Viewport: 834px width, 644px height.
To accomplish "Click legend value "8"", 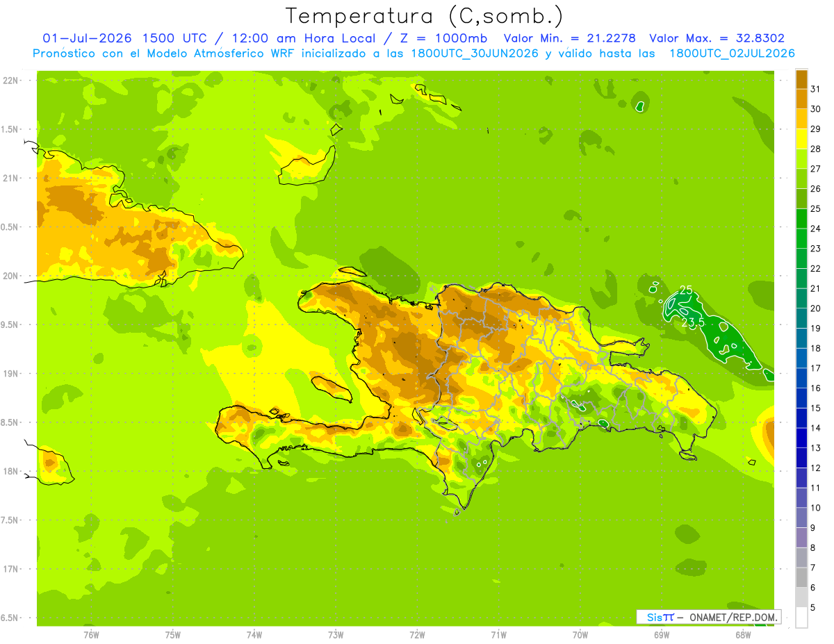I will click(x=812, y=548).
